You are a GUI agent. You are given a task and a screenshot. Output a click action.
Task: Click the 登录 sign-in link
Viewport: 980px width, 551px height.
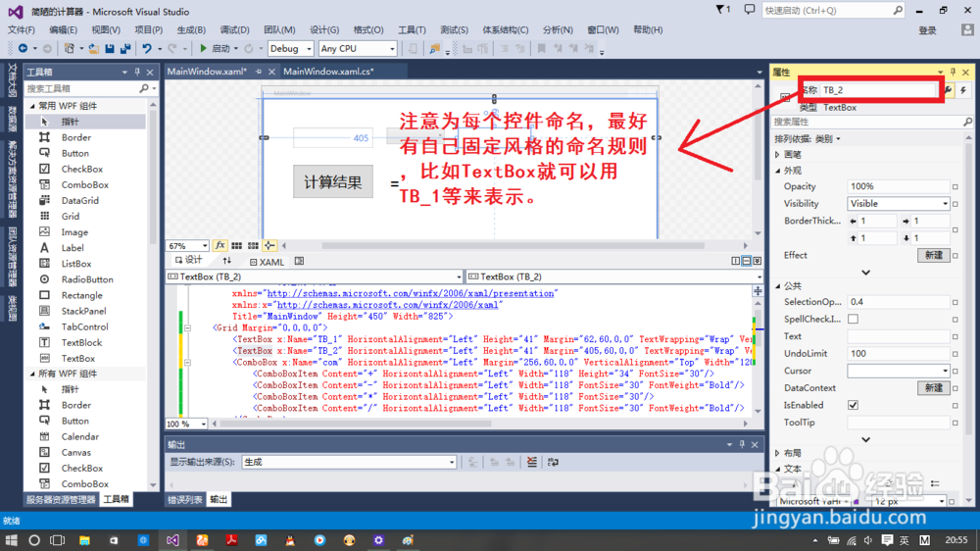[927, 30]
